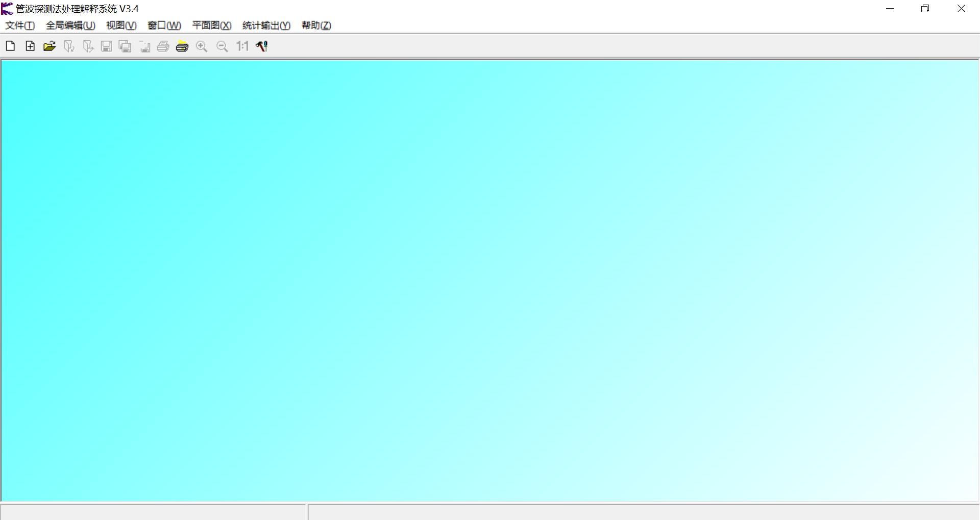The height and width of the screenshot is (520, 980).
Task: Close the 管波探测法处理解释系统 window
Action: [x=961, y=9]
